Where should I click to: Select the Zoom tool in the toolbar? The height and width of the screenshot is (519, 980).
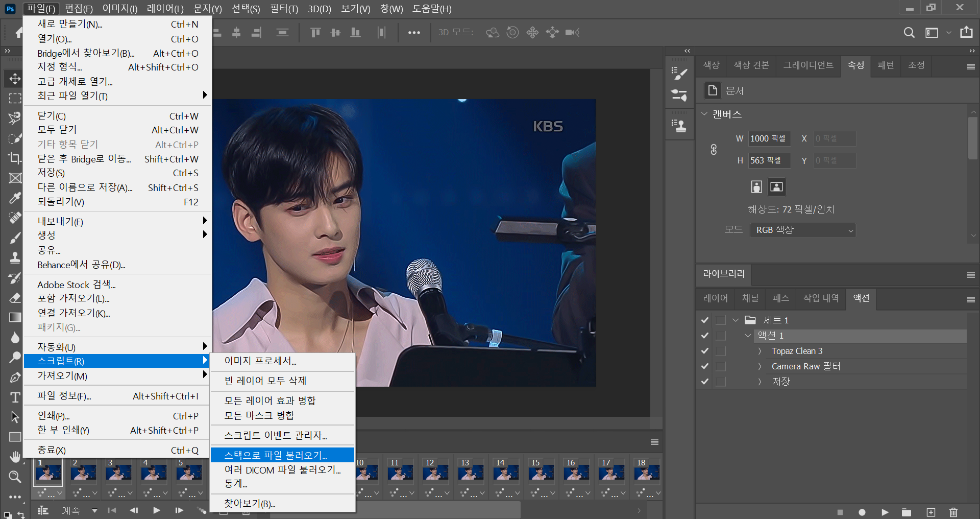pos(15,477)
